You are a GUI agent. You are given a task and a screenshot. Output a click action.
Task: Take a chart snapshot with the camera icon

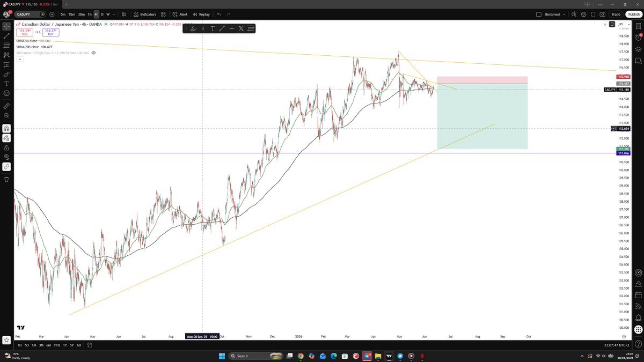(x=603, y=14)
